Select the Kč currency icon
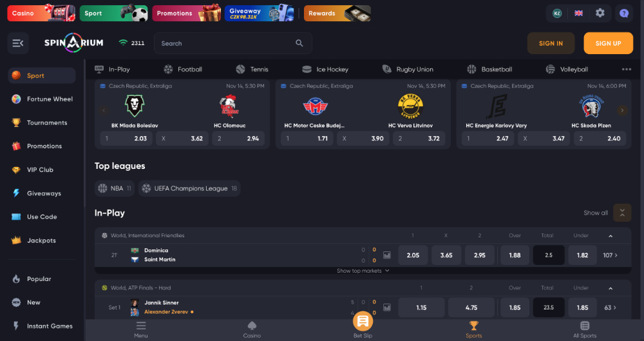The width and height of the screenshot is (644, 341). 557,13
